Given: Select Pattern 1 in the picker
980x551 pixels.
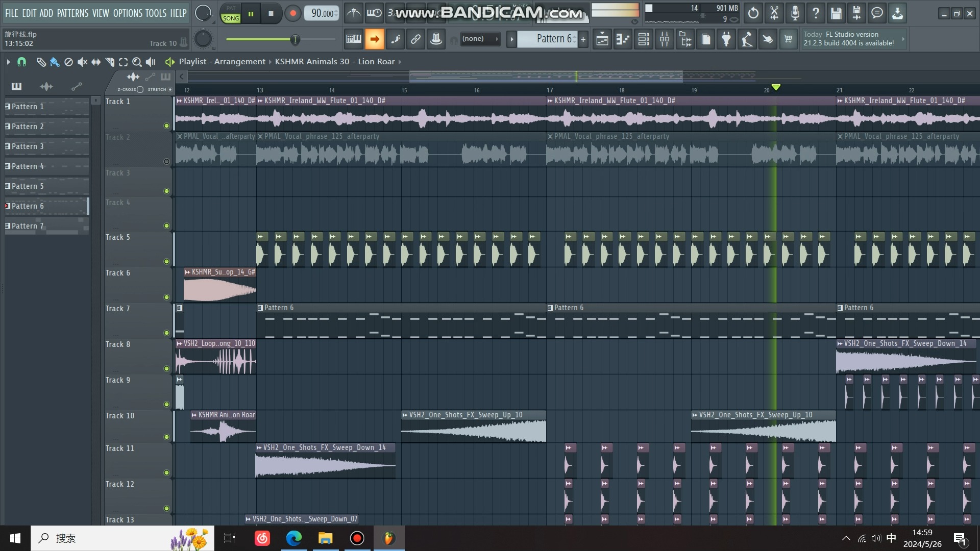Looking at the screenshot, I should (46, 107).
